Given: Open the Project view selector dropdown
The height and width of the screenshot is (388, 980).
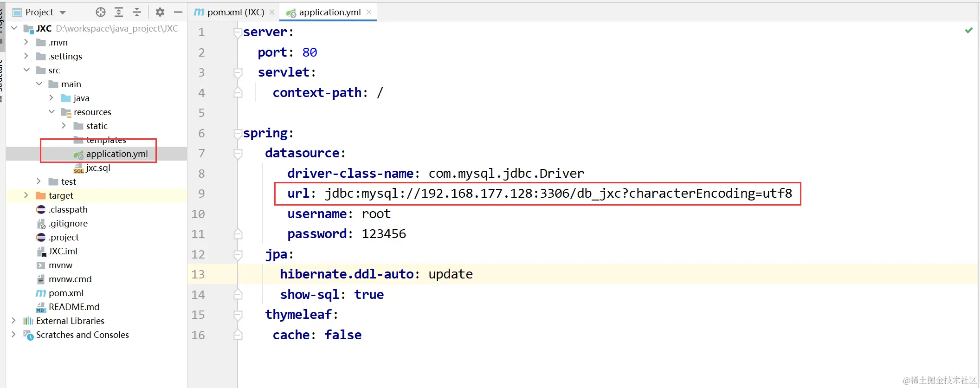Looking at the screenshot, I should [63, 13].
